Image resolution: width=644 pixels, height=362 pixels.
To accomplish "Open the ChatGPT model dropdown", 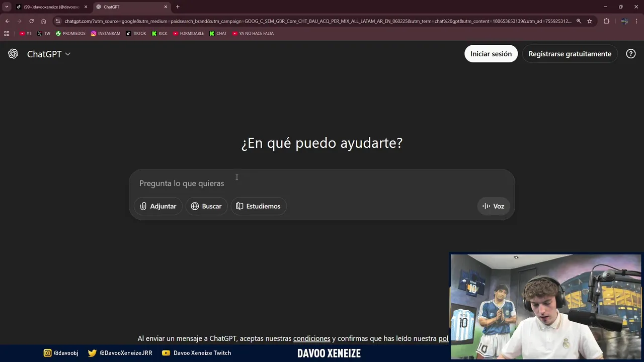I will [x=49, y=54].
